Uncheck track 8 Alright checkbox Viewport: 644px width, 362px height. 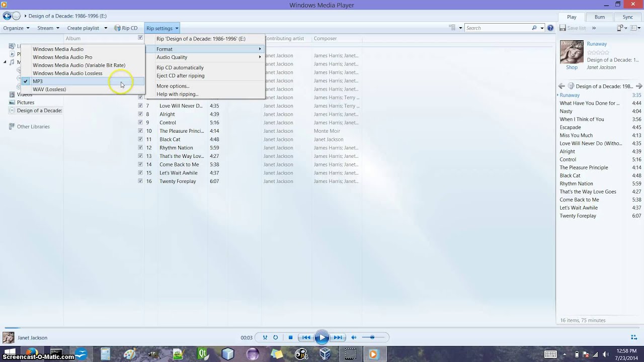click(x=140, y=114)
